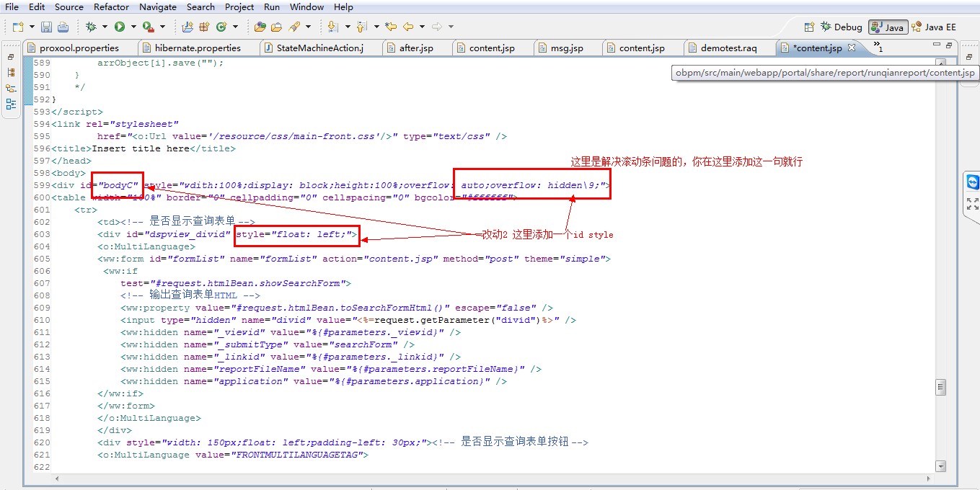The width and height of the screenshot is (980, 490).
Task: Click the Open Type icon
Action: tap(260, 27)
